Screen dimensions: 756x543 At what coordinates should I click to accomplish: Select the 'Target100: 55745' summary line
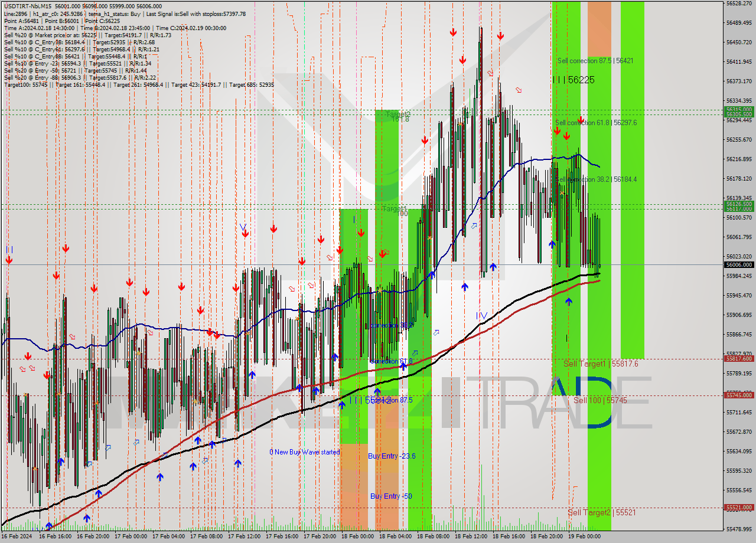pos(139,84)
